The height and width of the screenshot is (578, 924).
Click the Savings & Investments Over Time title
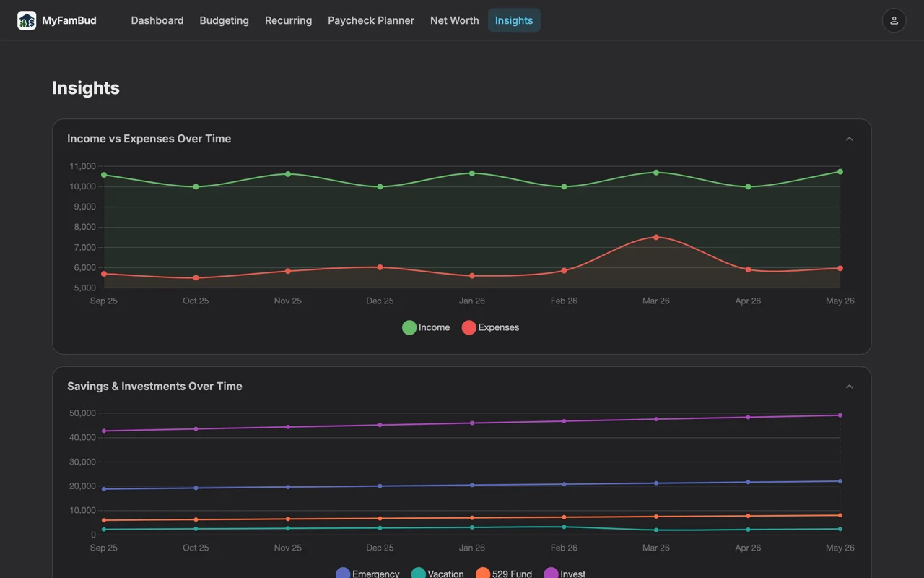pyautogui.click(x=154, y=387)
